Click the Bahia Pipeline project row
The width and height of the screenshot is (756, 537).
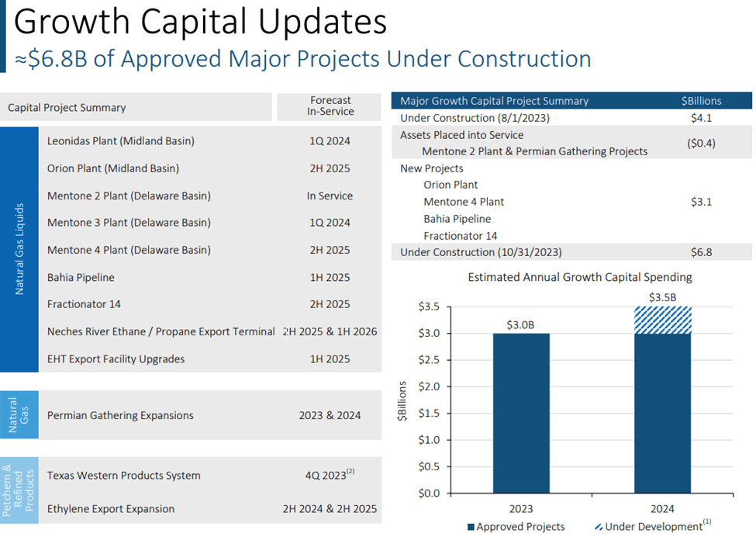coord(210,278)
